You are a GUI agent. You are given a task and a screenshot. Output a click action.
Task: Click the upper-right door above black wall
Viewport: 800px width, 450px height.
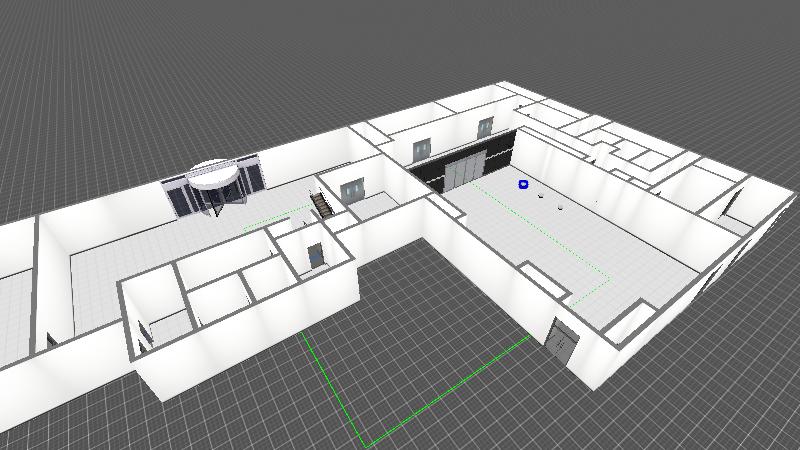pyautogui.click(x=485, y=128)
